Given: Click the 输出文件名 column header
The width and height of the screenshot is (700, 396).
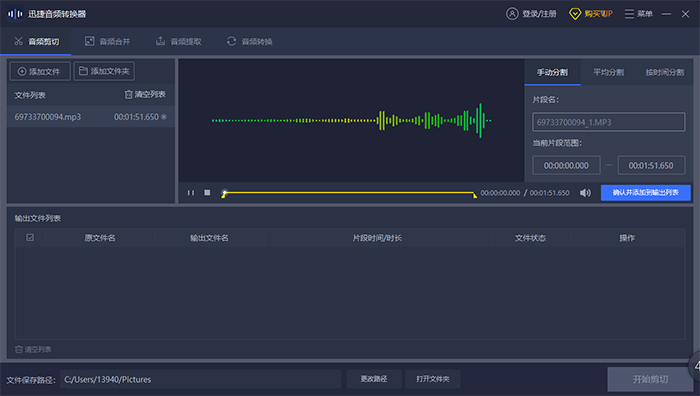Looking at the screenshot, I should 209,238.
